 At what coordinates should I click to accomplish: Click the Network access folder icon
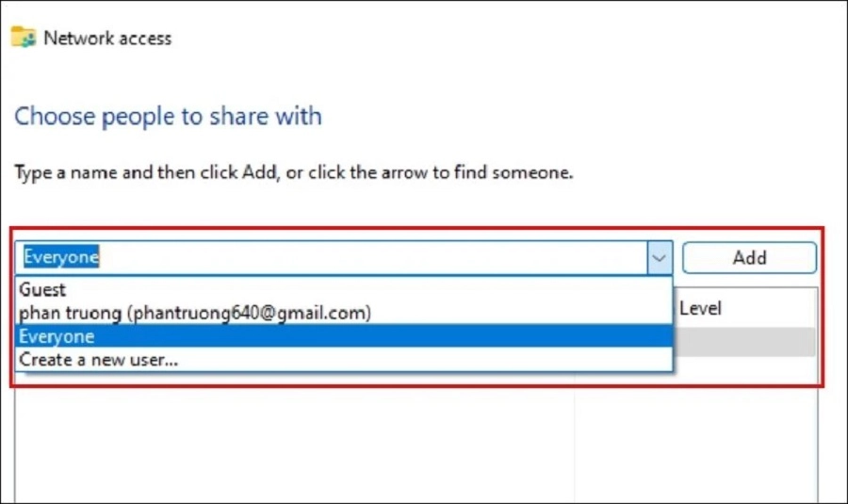(x=24, y=37)
